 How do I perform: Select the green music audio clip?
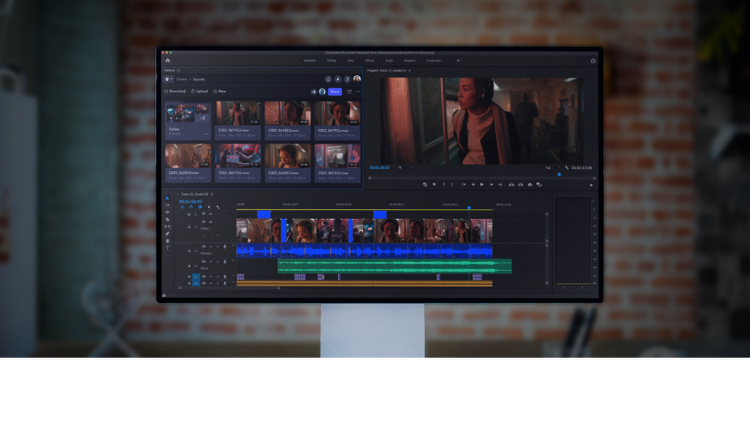pos(395,266)
